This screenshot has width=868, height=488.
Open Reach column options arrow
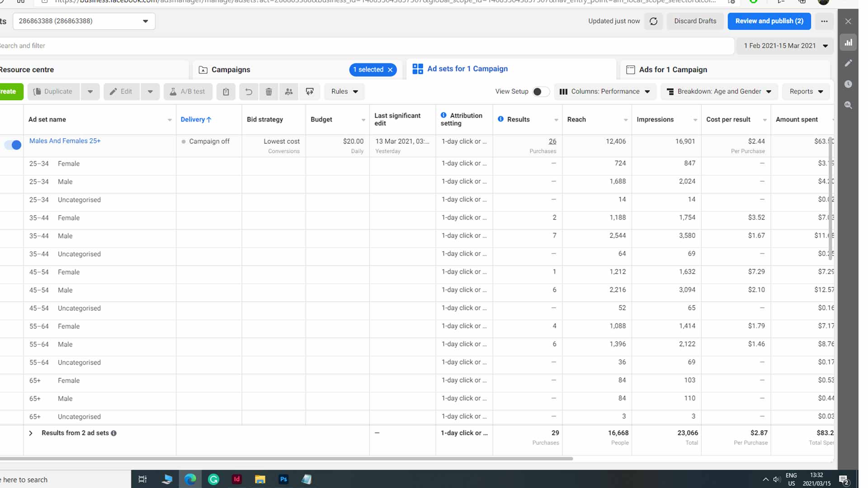(625, 120)
